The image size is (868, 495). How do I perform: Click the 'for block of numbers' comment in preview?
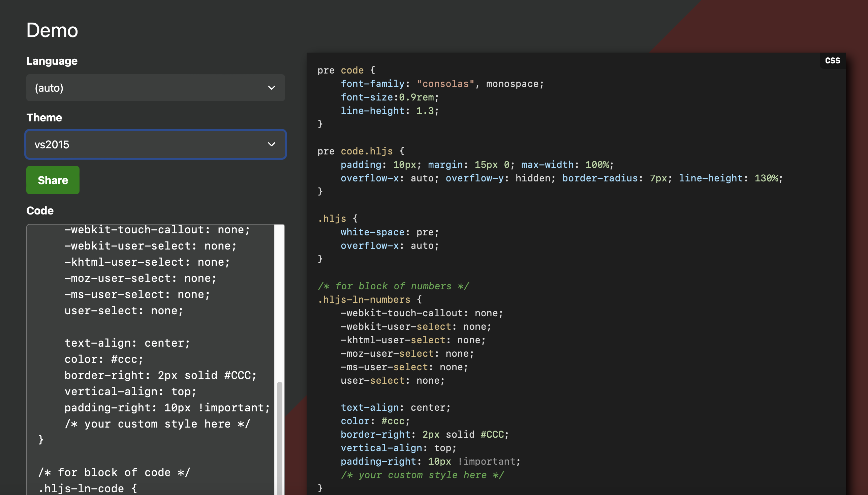[393, 286]
